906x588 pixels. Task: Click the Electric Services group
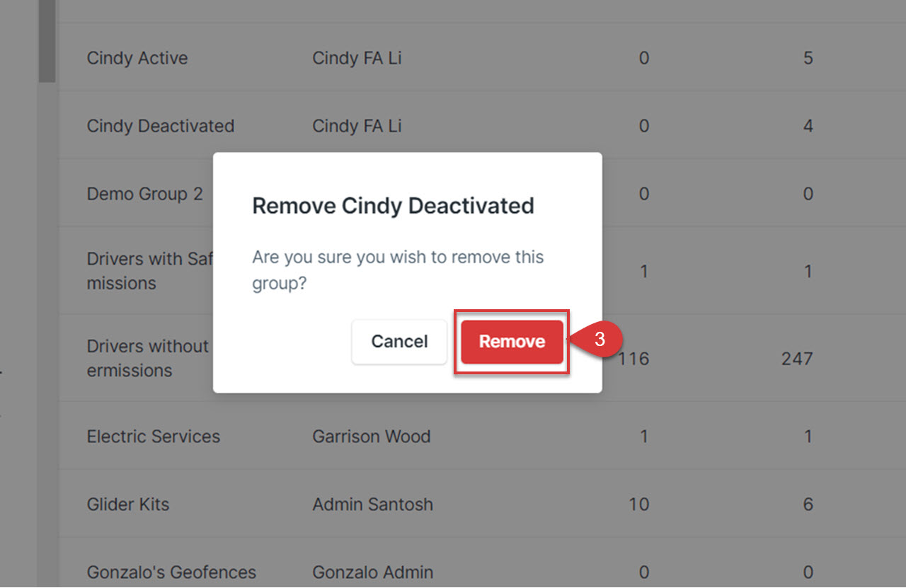coord(154,436)
